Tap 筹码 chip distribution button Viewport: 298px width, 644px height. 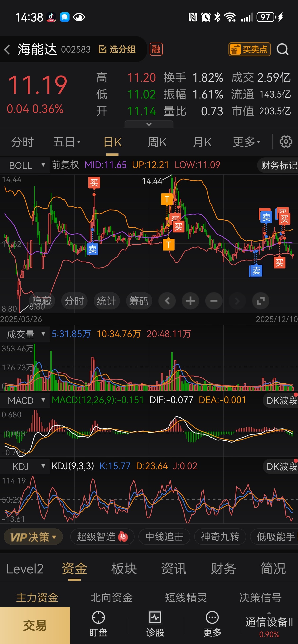click(x=139, y=301)
